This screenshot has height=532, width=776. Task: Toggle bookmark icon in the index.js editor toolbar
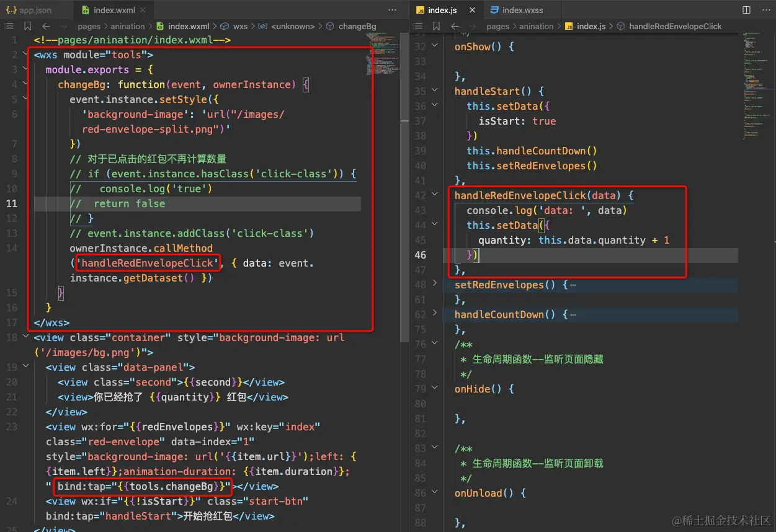437,26
